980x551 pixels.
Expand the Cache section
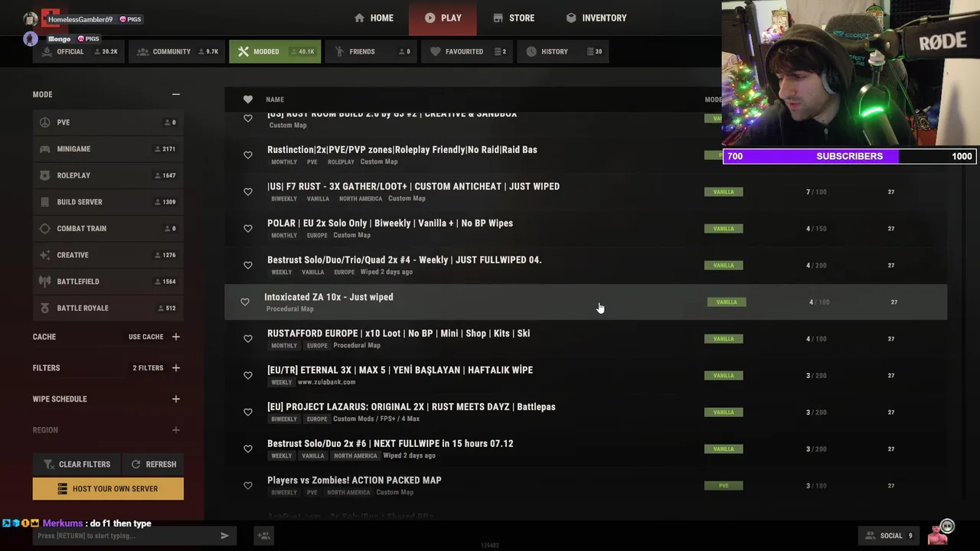[175, 337]
